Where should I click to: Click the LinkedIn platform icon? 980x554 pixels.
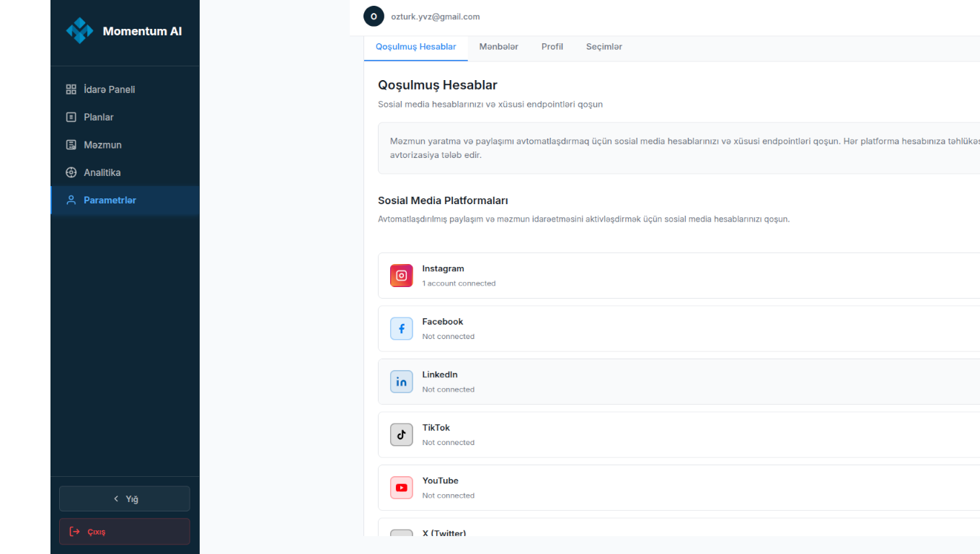[x=402, y=382]
